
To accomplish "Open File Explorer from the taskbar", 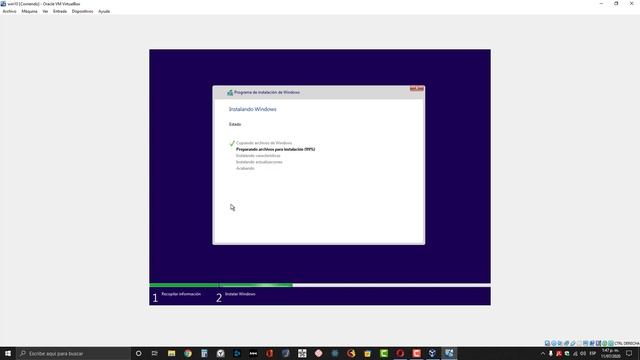I will 171,353.
